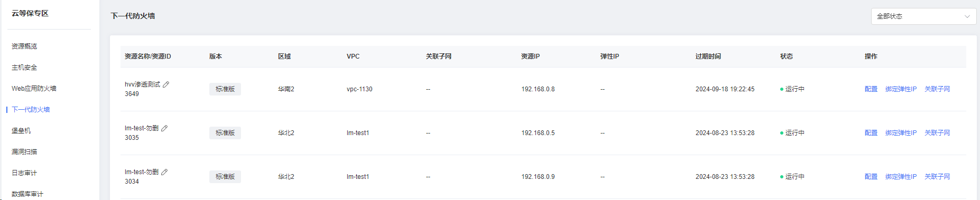
Task: Click 关联子网 for the vpc-1130 row
Action: tap(937, 89)
